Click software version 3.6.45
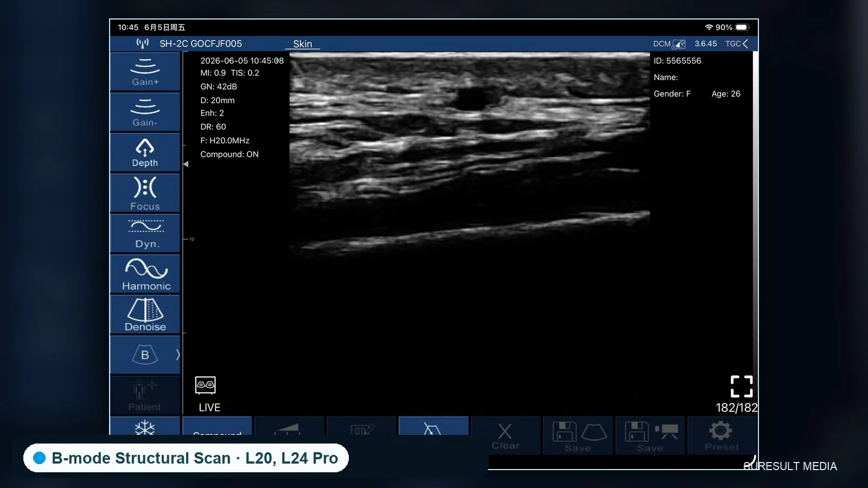 coord(706,44)
